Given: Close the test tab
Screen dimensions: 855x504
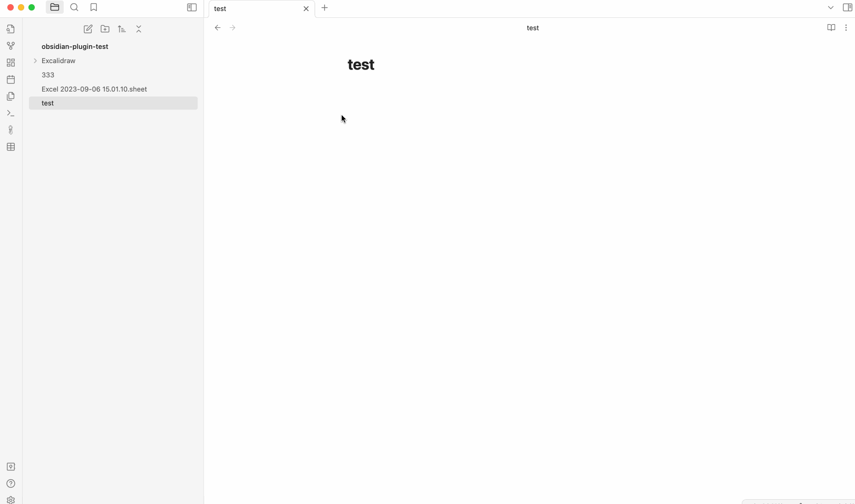Looking at the screenshot, I should click(x=306, y=8).
